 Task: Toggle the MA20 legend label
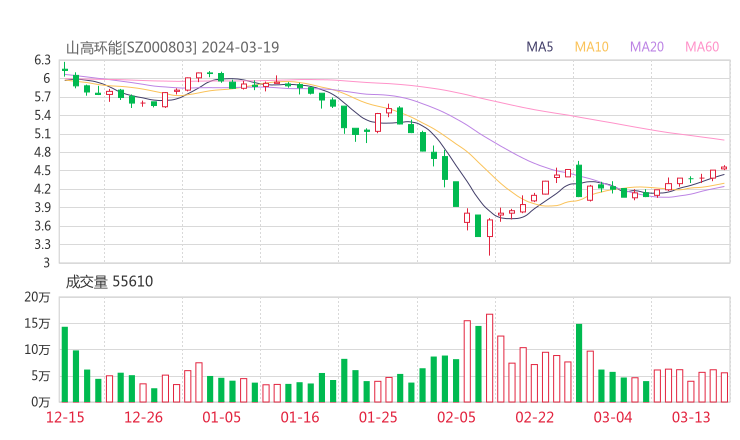point(647,47)
